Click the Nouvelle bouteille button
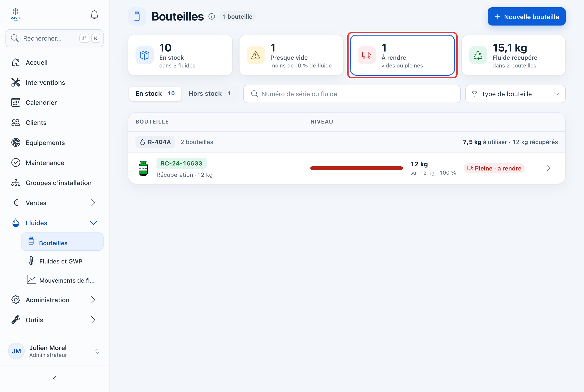The height and width of the screenshot is (392, 584). 527,16
